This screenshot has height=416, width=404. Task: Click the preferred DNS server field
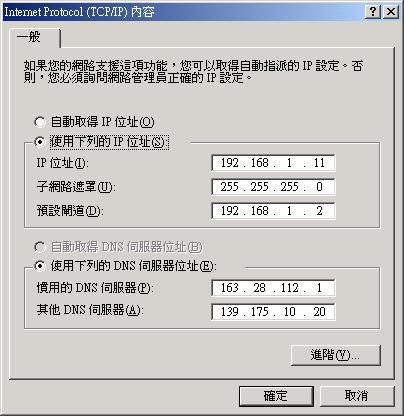(273, 287)
